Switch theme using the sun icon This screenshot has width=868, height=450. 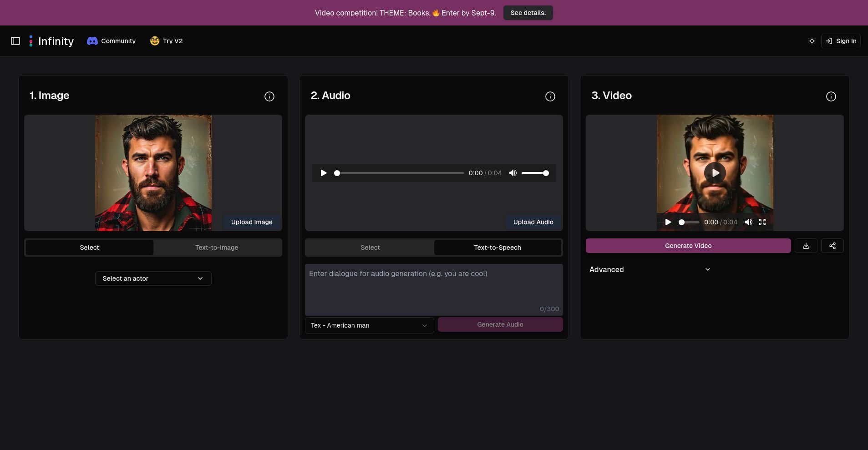[x=812, y=41]
